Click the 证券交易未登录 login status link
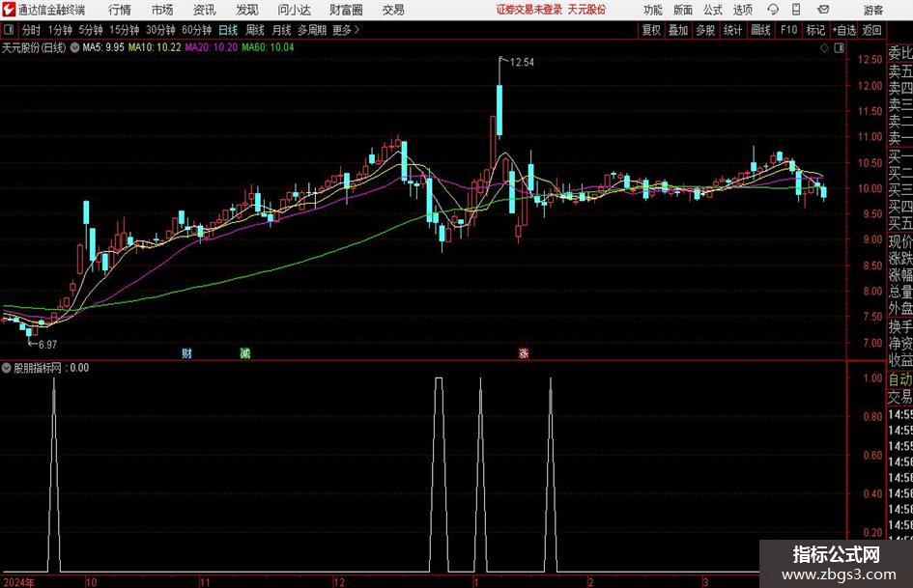913x588 pixels. point(529,10)
